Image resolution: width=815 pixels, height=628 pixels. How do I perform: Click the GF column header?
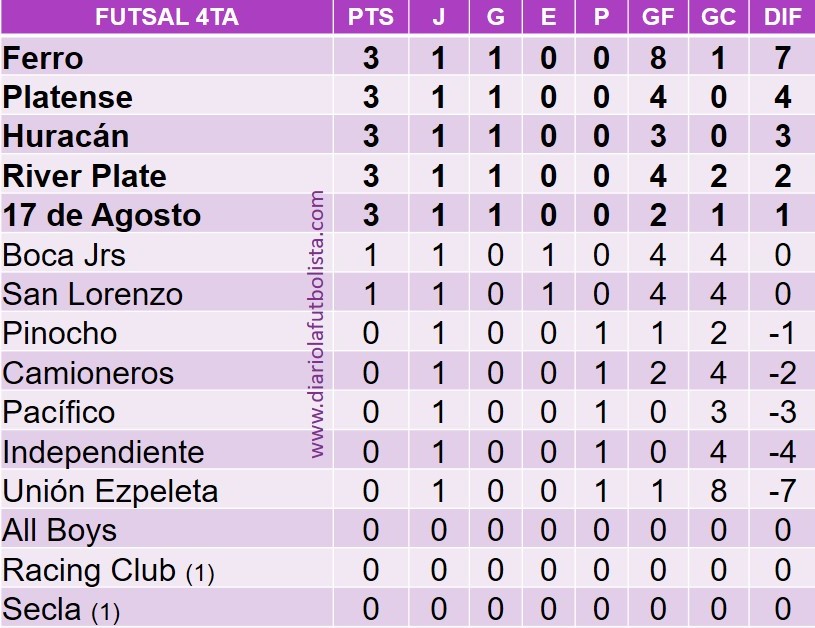(657, 18)
